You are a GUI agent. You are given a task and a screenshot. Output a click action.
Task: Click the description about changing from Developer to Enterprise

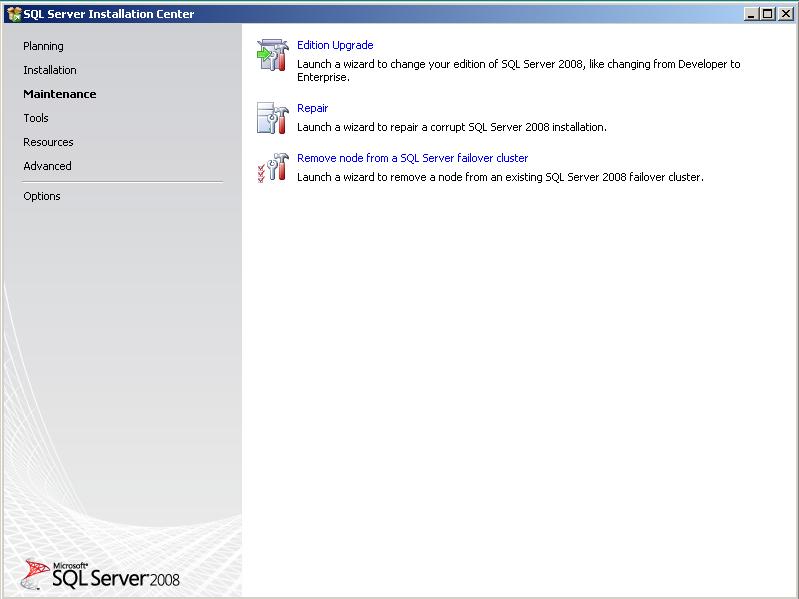(x=519, y=70)
